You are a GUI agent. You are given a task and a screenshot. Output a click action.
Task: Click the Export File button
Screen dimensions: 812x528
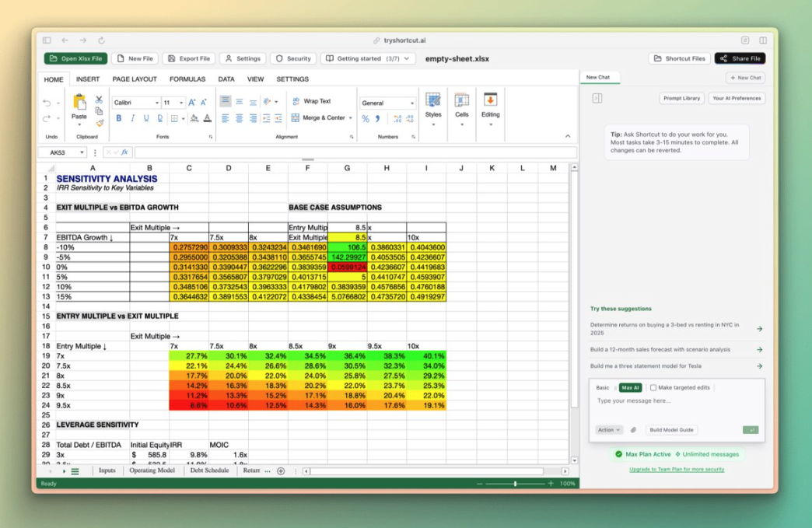pos(188,58)
